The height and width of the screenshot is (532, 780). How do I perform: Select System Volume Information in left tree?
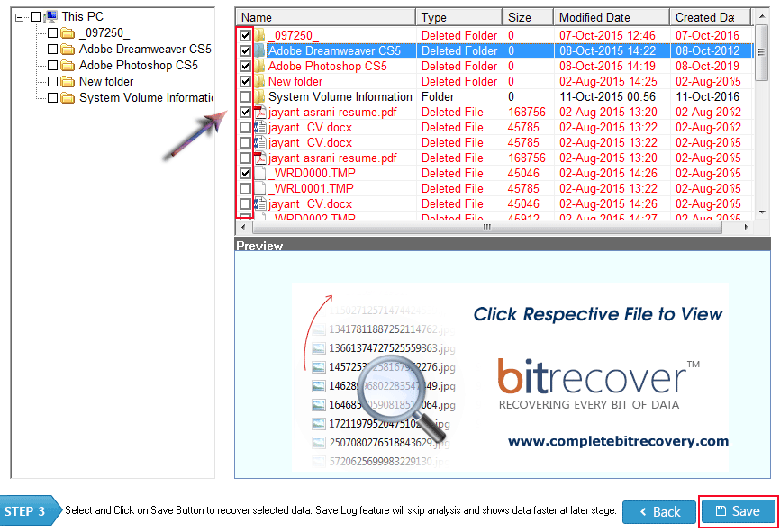tap(146, 98)
